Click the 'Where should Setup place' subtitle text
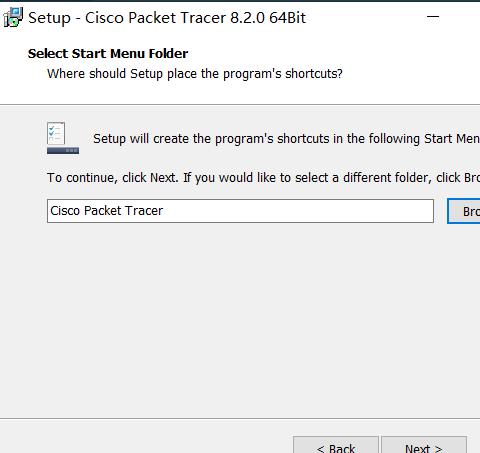Image resolution: width=480 pixels, height=453 pixels. 195,74
